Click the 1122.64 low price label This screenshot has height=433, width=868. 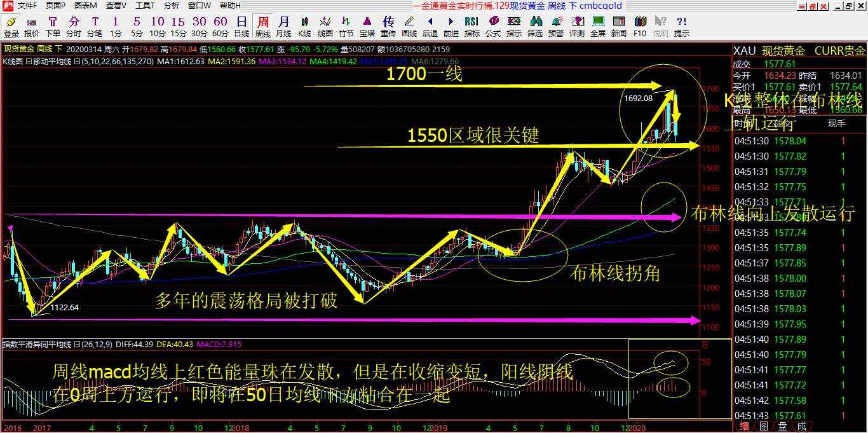(x=65, y=308)
